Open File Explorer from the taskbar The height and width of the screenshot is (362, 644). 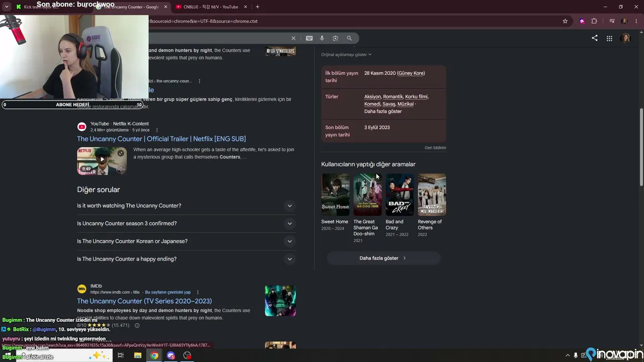coord(137,355)
